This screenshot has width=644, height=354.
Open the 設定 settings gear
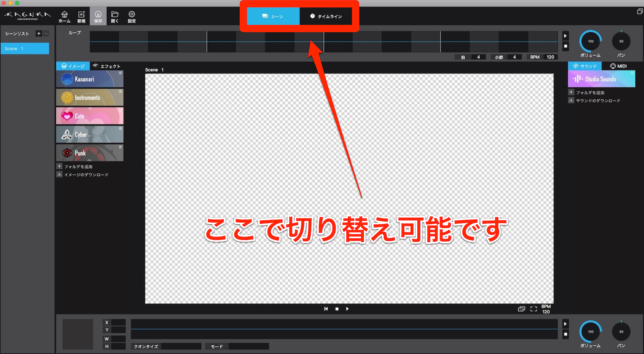(x=132, y=17)
